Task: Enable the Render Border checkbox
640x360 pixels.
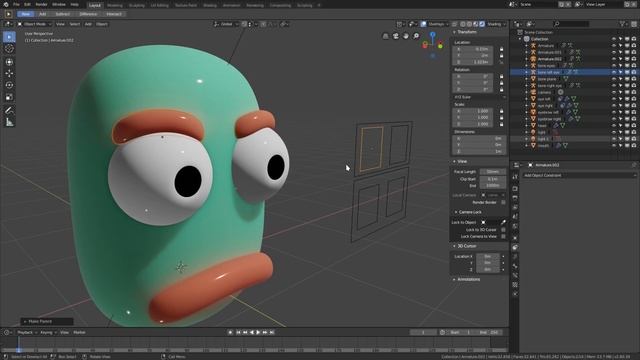Action: (x=503, y=202)
